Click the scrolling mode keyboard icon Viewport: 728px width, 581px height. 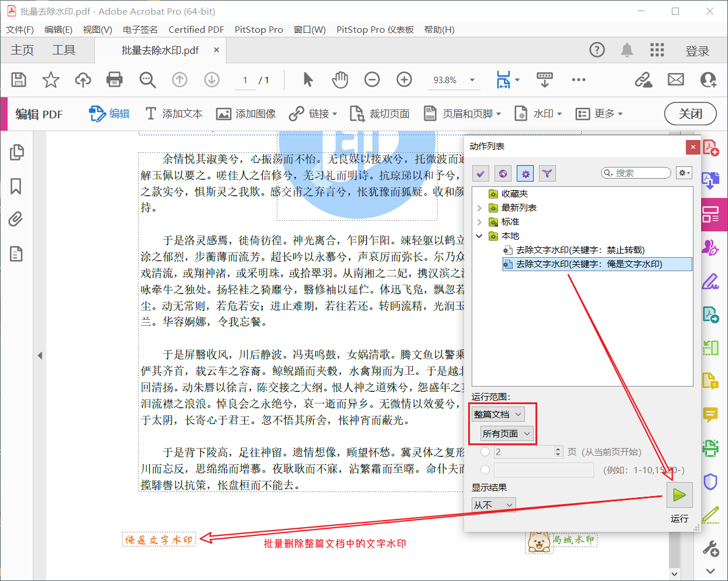pos(545,80)
